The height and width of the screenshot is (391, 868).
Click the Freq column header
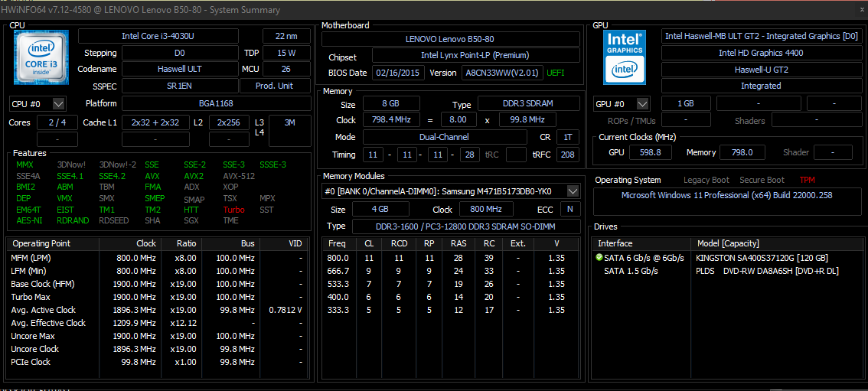point(338,243)
